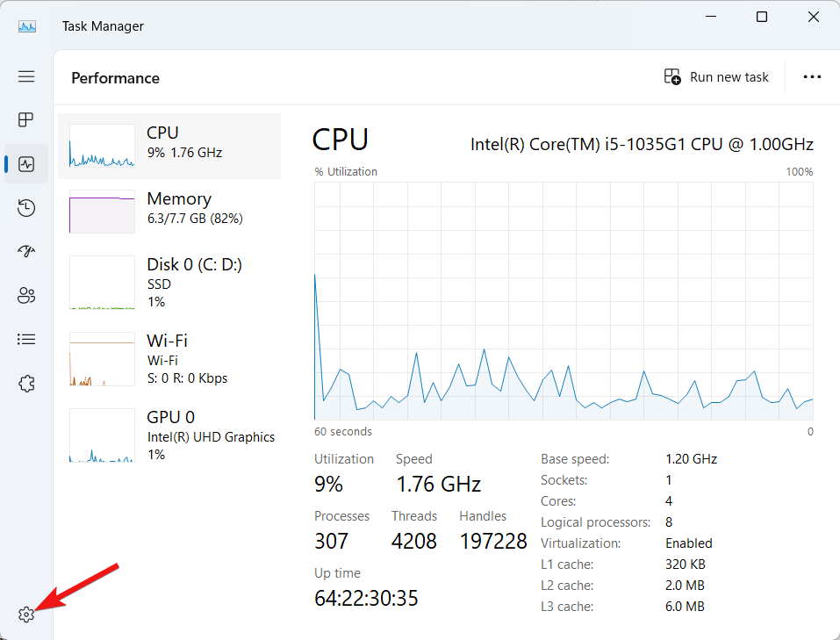Click the Wi-Fi activity thumbnail graph
Image resolution: width=840 pixels, height=640 pixels.
point(102,359)
